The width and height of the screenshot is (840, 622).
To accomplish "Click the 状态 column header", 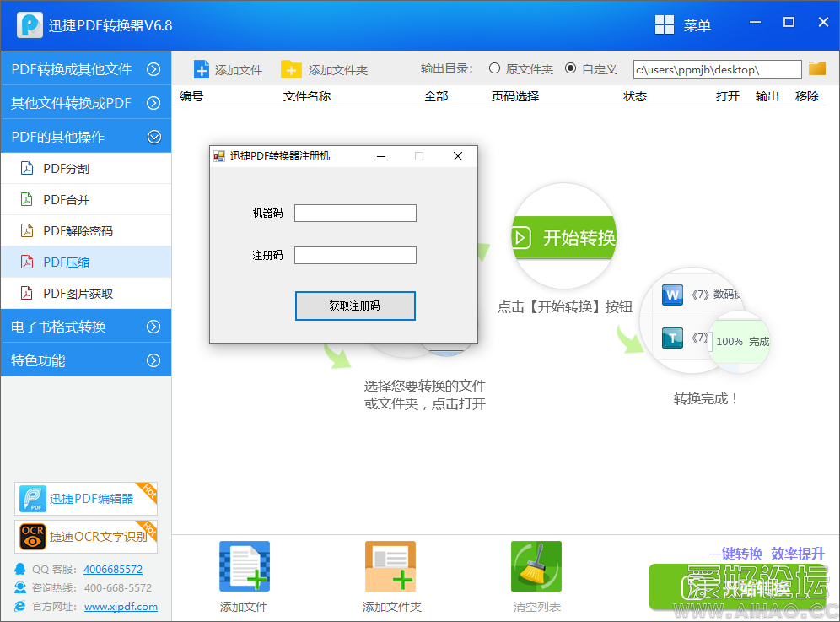I will tap(635, 96).
